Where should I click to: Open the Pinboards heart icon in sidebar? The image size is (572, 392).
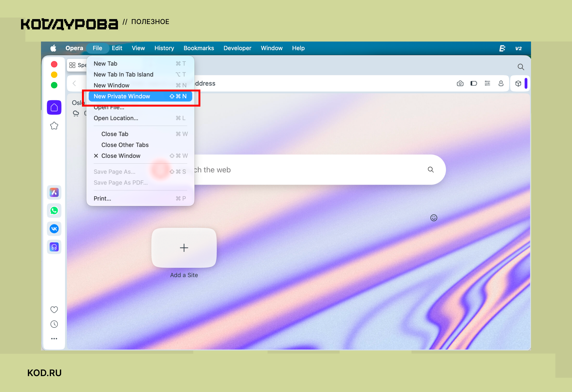point(54,309)
